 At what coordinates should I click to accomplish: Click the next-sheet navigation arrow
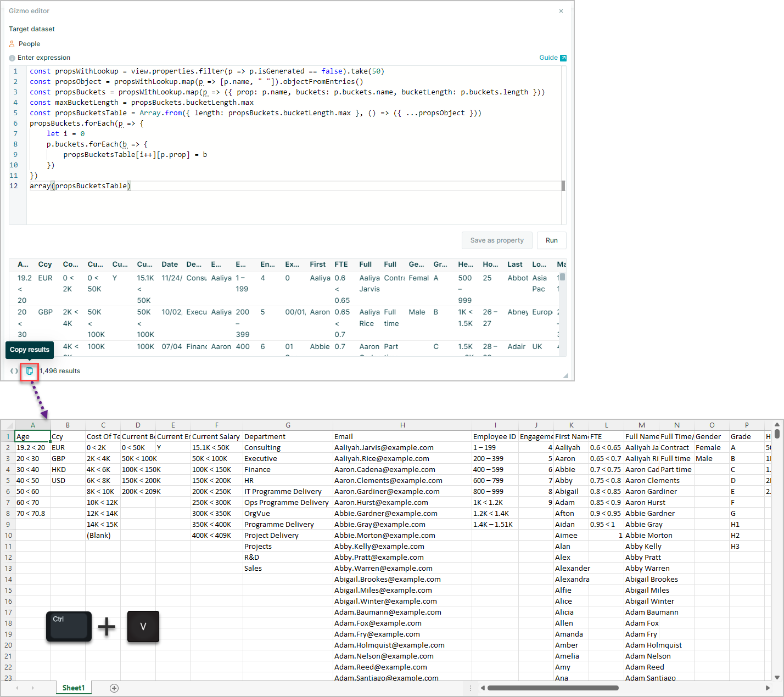click(x=32, y=687)
